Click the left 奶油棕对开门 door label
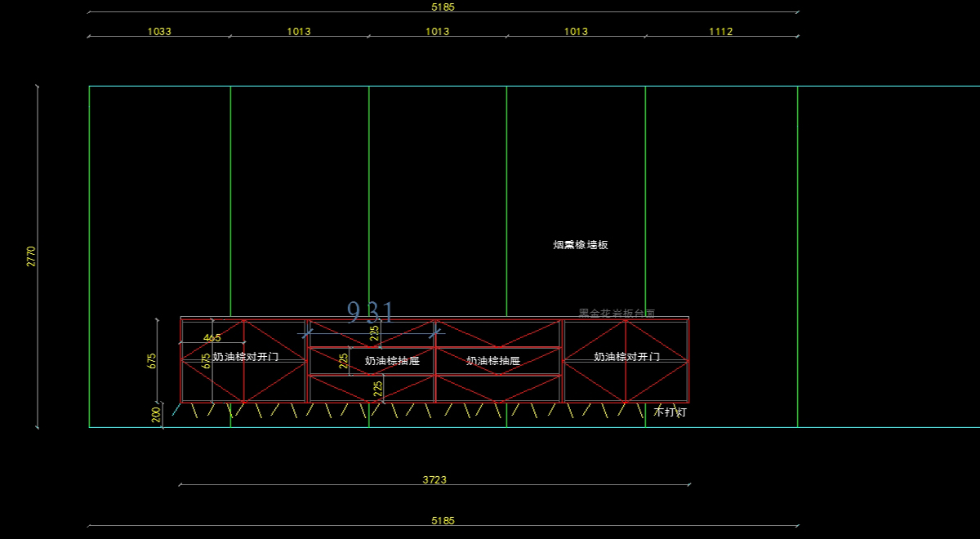This screenshot has height=539, width=980. (x=245, y=357)
